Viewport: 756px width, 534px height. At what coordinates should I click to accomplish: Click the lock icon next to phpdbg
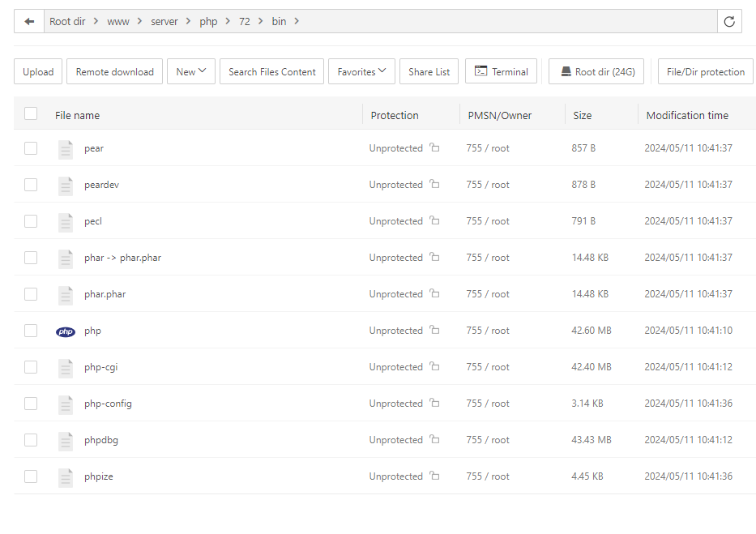(x=434, y=440)
